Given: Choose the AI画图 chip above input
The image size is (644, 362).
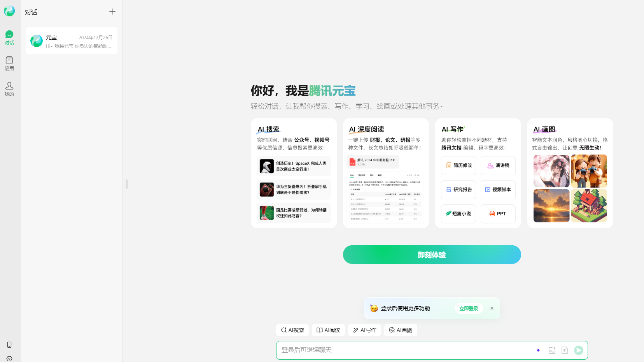Looking at the screenshot, I should [401, 330].
